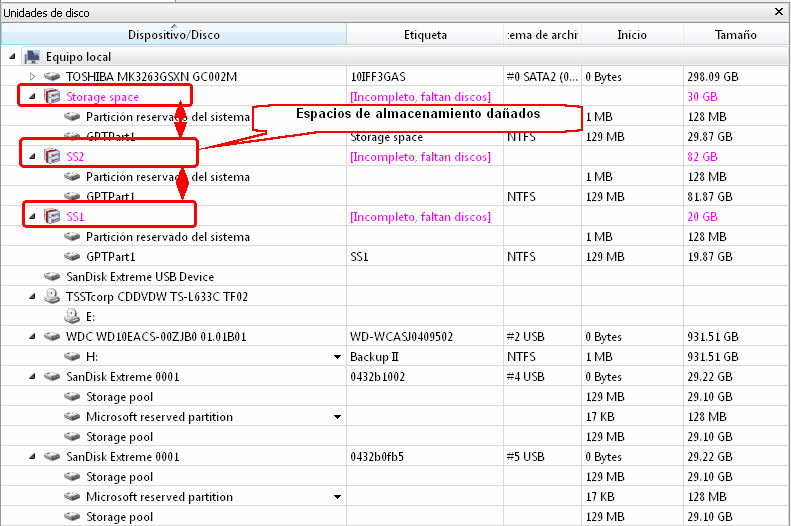Image resolution: width=791 pixels, height=526 pixels.
Task: Click the #2 USB cell
Action: [x=526, y=337]
